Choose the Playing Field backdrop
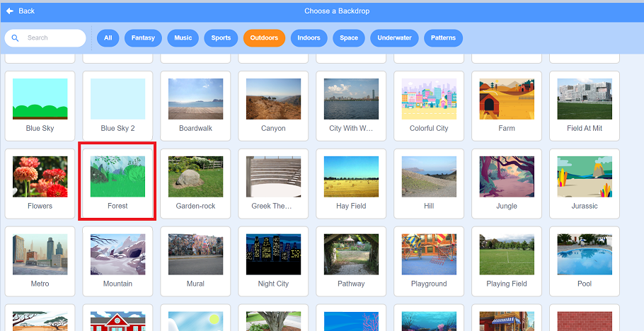The image size is (644, 331). (x=507, y=261)
